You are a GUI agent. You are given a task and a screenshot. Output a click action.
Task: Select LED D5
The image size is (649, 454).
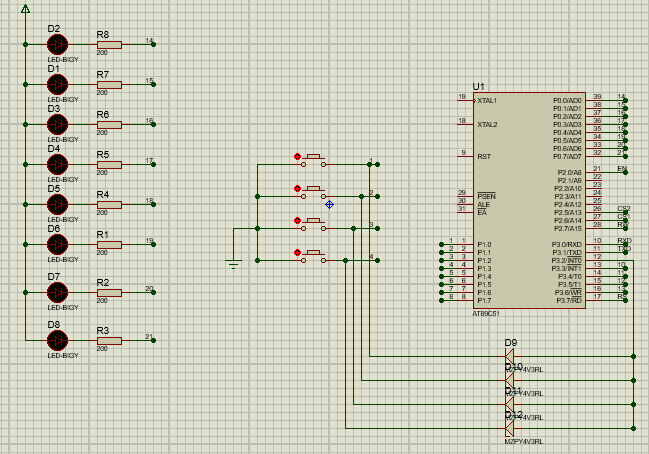tap(58, 204)
